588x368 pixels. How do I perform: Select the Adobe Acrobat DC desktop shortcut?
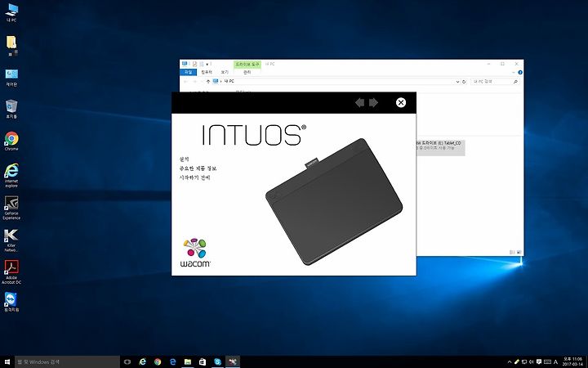coord(11,272)
